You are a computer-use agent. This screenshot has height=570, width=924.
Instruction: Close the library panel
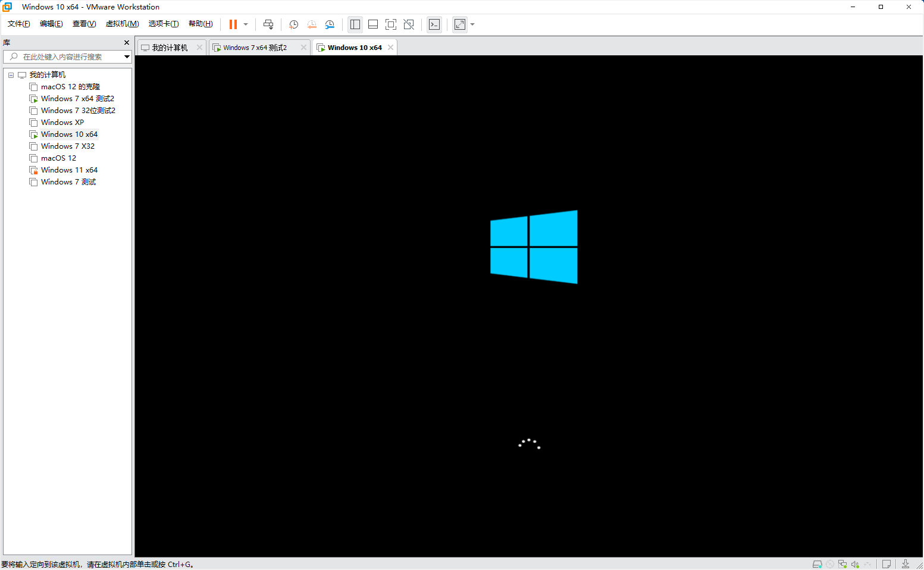pyautogui.click(x=126, y=43)
